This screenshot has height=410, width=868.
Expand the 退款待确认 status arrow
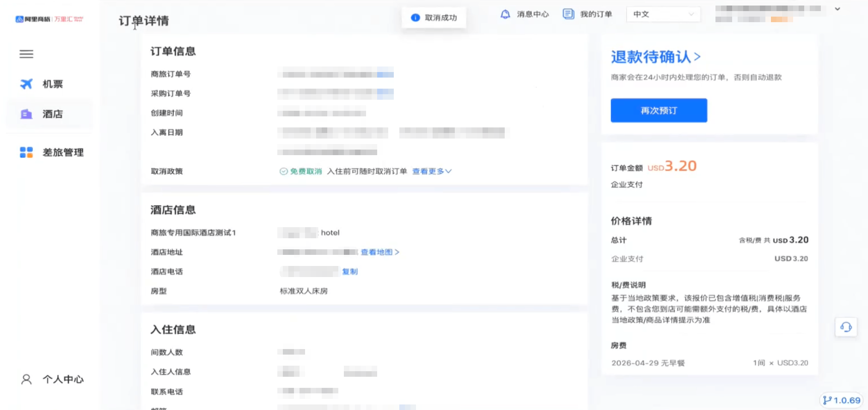click(697, 57)
